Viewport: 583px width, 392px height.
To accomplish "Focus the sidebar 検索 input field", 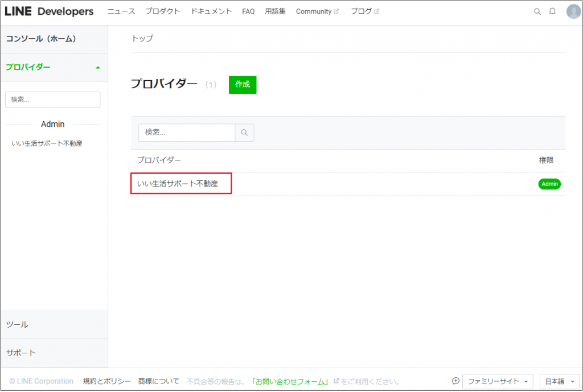I will pos(53,100).
